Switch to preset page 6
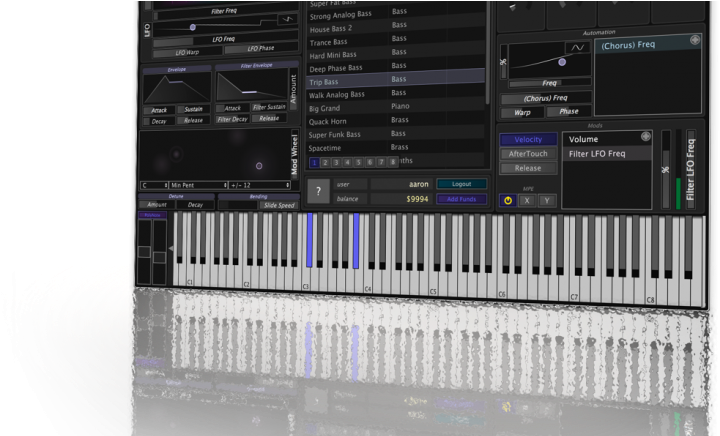 370,162
